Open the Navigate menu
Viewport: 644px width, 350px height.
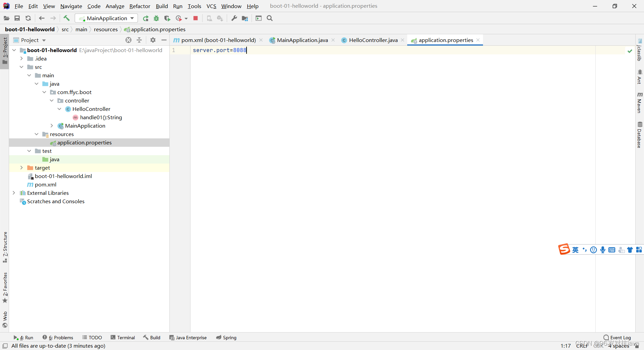coord(71,6)
